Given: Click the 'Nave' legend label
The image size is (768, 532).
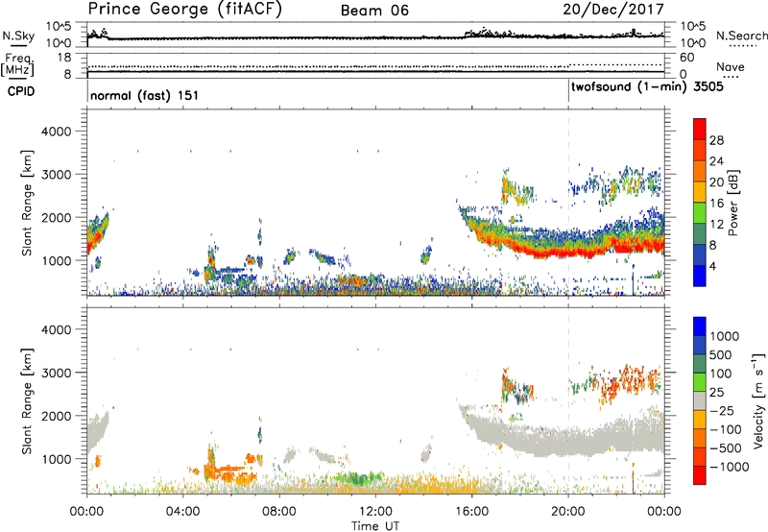Looking at the screenshot, I should [x=731, y=67].
